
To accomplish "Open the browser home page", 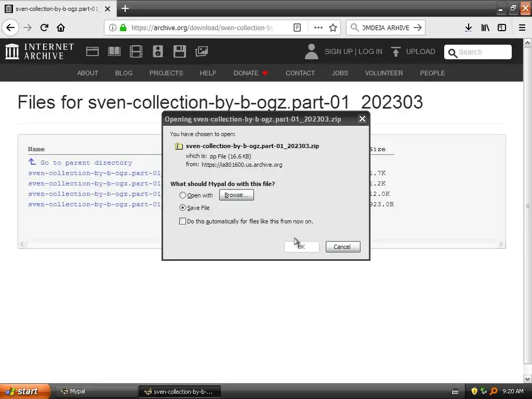I will [61, 28].
